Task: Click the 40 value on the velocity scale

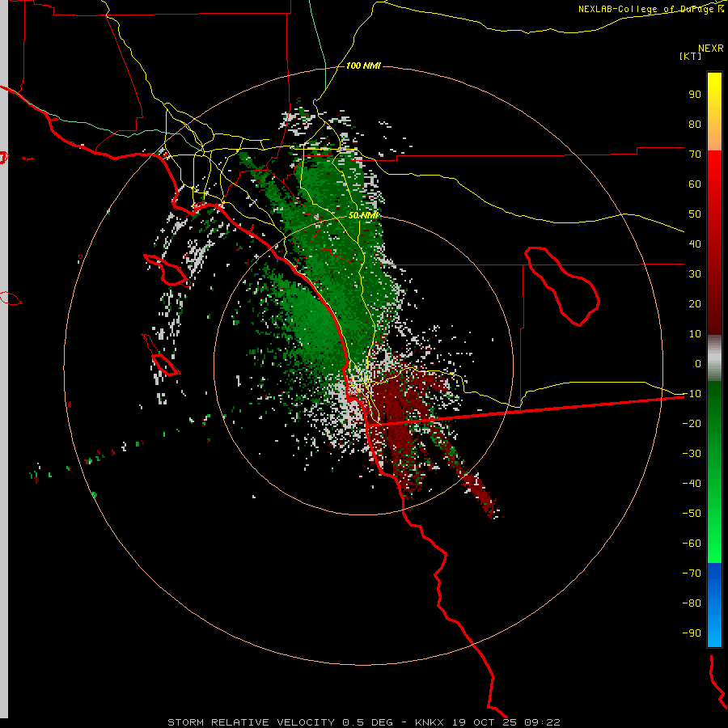Action: (x=695, y=243)
